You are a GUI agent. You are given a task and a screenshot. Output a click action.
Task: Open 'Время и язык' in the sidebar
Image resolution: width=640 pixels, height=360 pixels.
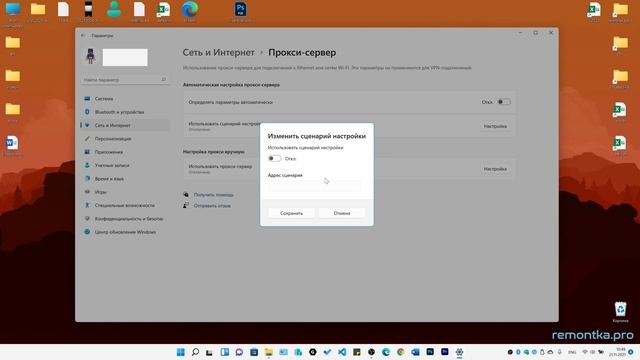(125, 179)
